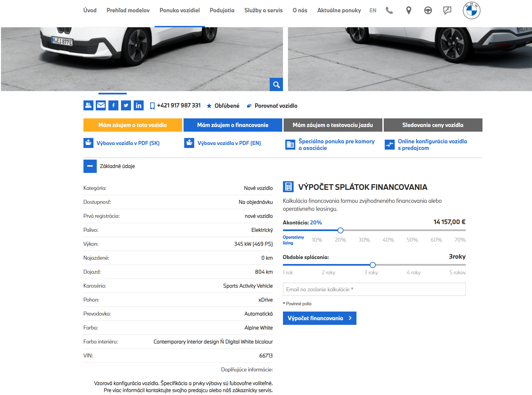Collapse the Základné údaje section
The image size is (532, 395).
(90, 166)
